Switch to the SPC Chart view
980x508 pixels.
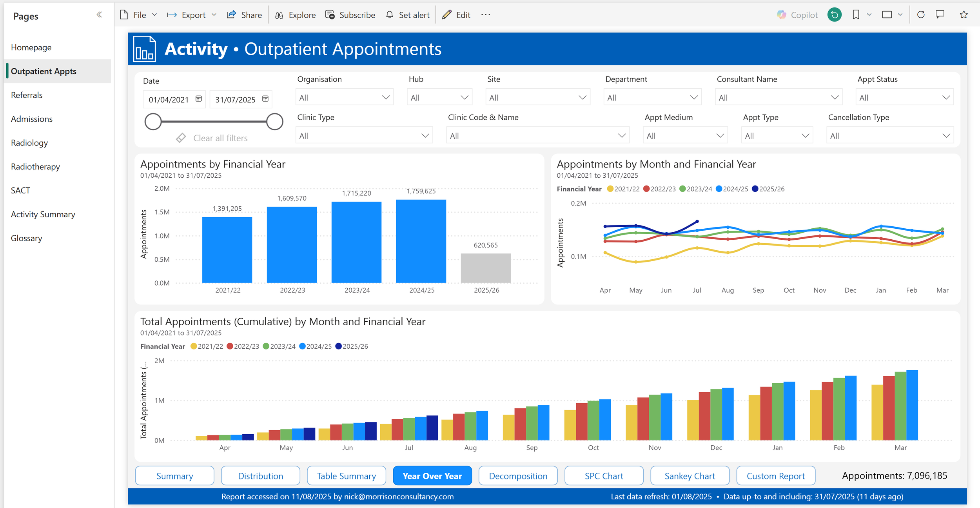click(604, 476)
